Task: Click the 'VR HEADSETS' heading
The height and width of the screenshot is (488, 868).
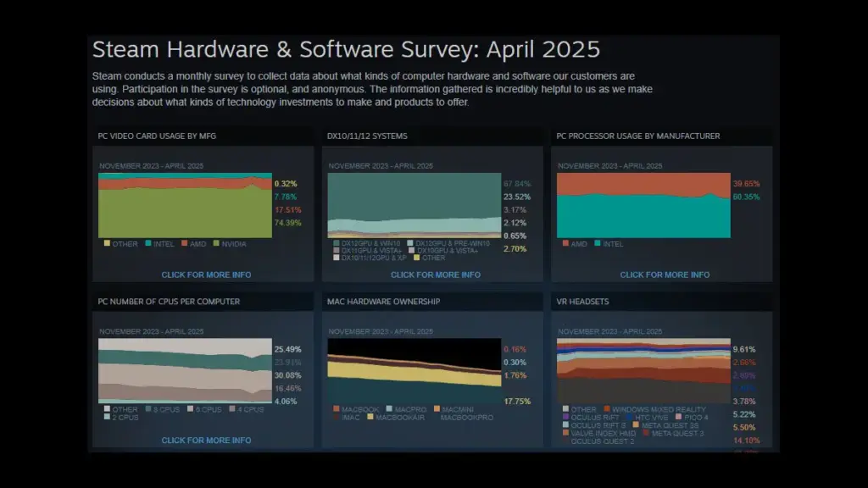Action: click(582, 301)
